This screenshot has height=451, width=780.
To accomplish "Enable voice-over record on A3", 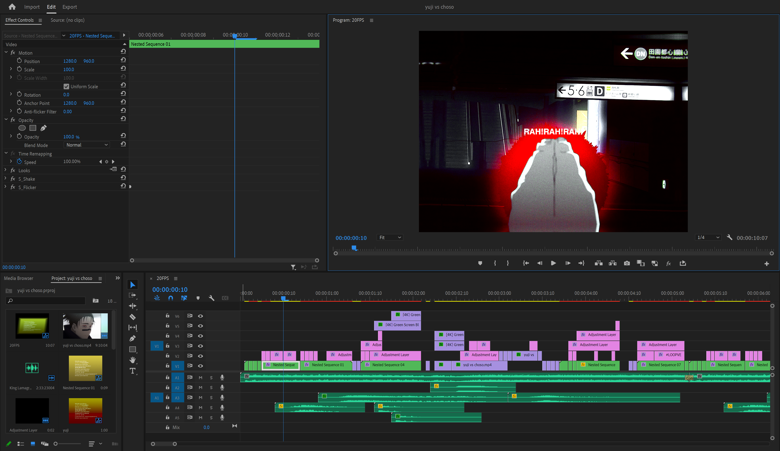I will 222,397.
